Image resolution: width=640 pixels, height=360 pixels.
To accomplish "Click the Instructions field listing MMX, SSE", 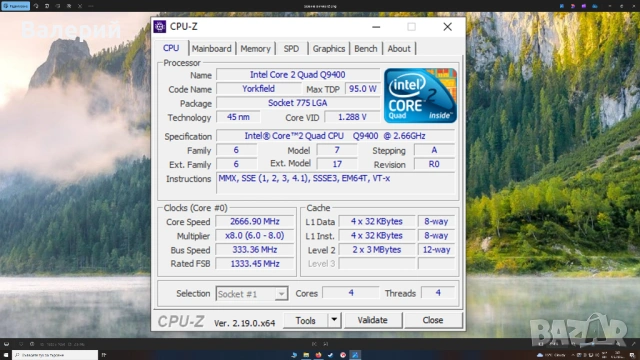I will (335, 183).
